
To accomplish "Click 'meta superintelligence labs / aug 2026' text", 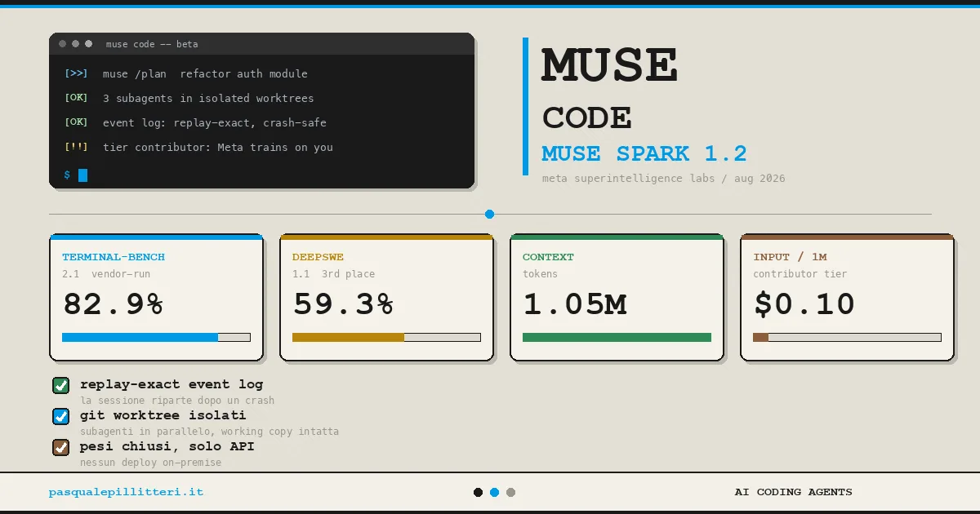I will 663,178.
